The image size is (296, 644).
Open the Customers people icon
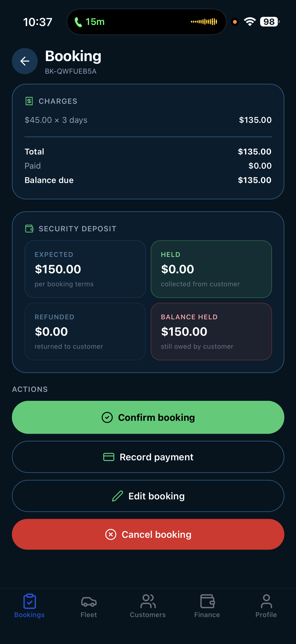point(148,601)
